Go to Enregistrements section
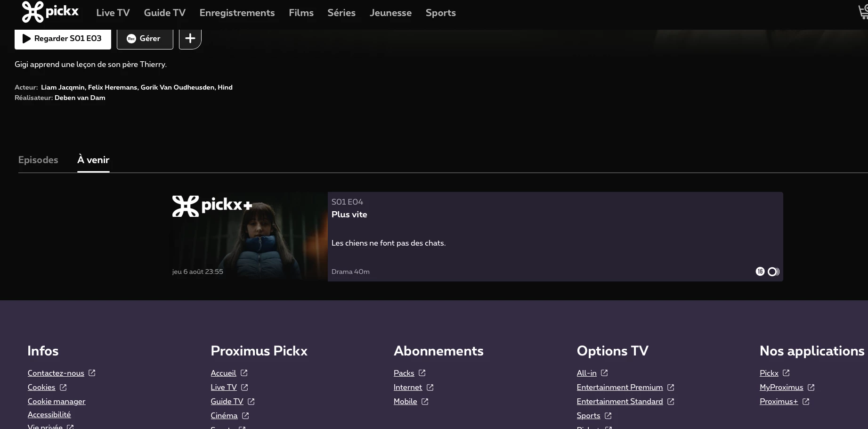This screenshot has height=429, width=868. tap(237, 13)
